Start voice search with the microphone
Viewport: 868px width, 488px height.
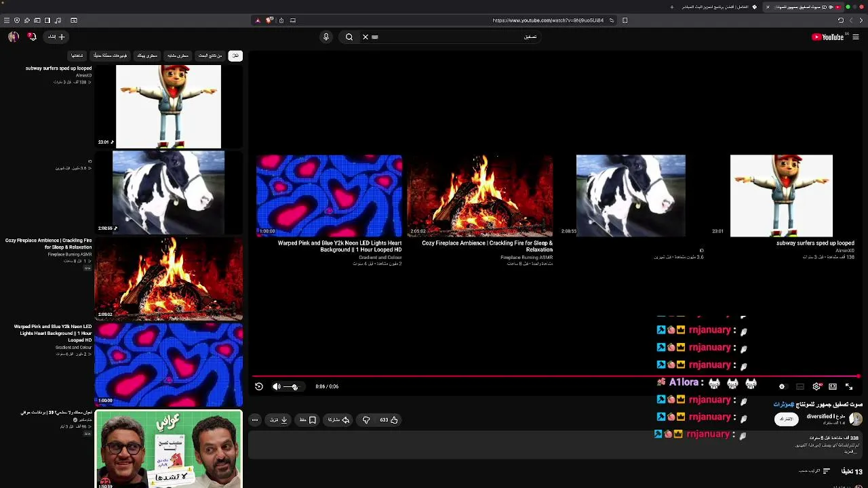click(326, 37)
